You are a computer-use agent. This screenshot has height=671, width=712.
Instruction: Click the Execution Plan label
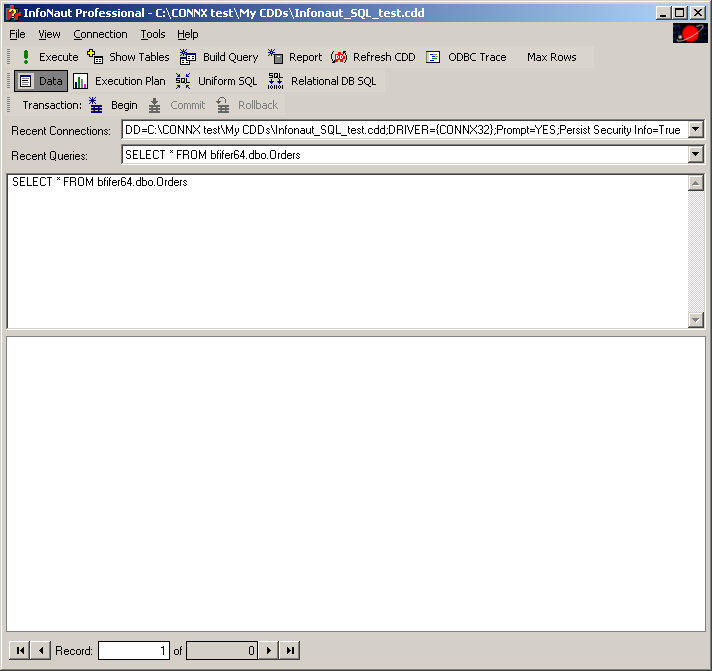[130, 81]
